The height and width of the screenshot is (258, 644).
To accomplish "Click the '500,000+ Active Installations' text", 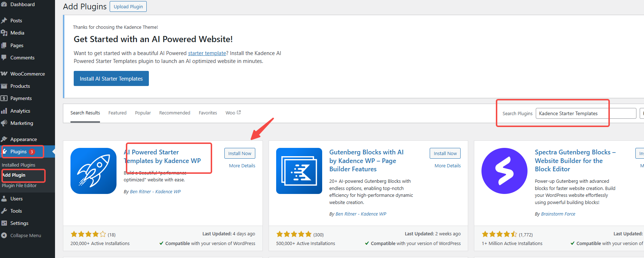I will (x=306, y=244).
